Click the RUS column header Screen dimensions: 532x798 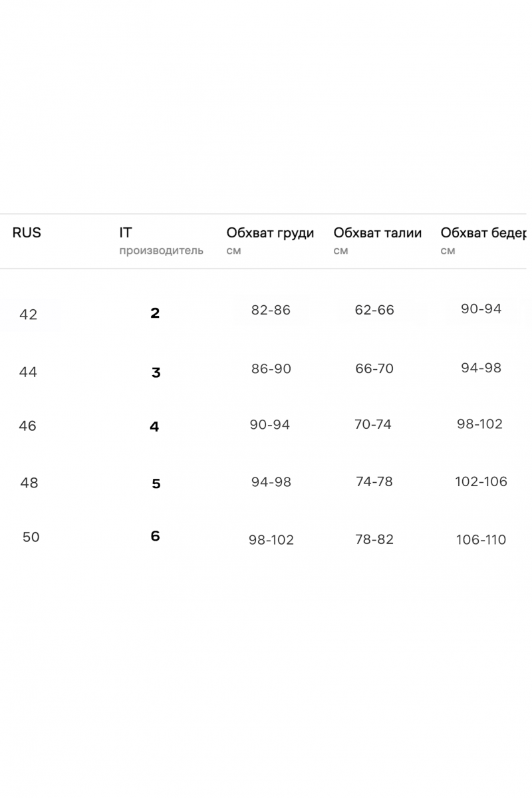27,233
